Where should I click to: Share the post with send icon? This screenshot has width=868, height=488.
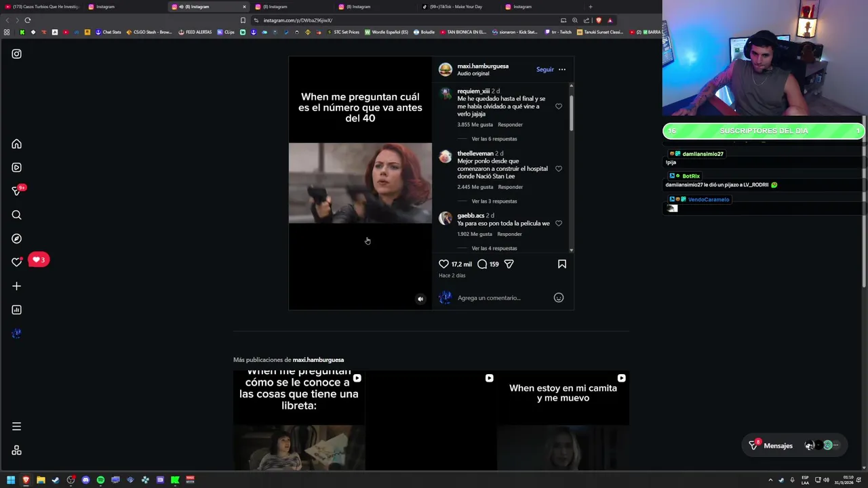[x=509, y=264]
